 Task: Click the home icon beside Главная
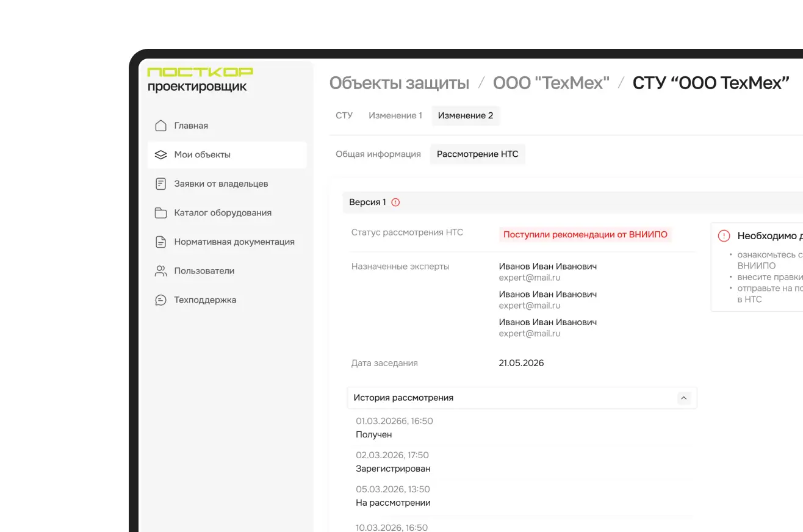[160, 126]
